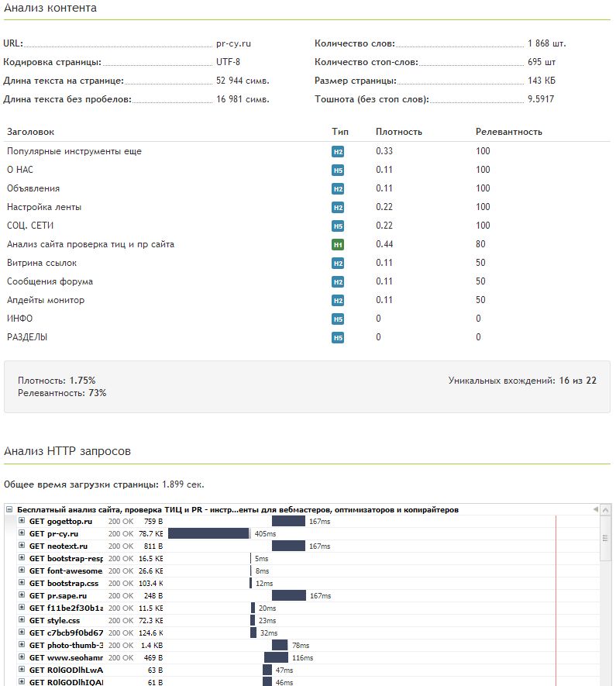Viewport: 616px width, 686px height.
Task: Select the GET neotext.ru request entry
Action: [x=58, y=546]
